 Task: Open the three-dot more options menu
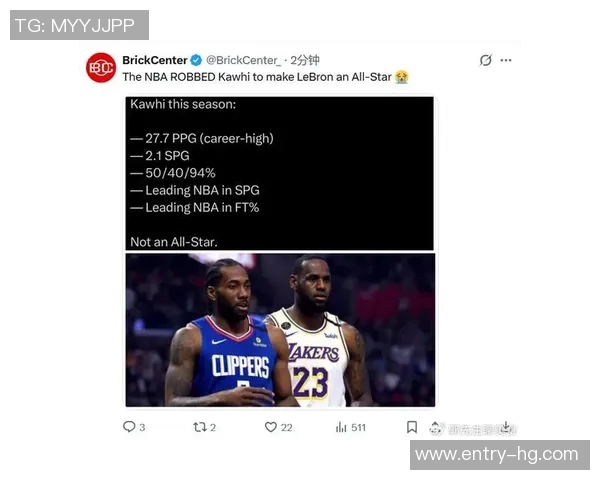[506, 60]
